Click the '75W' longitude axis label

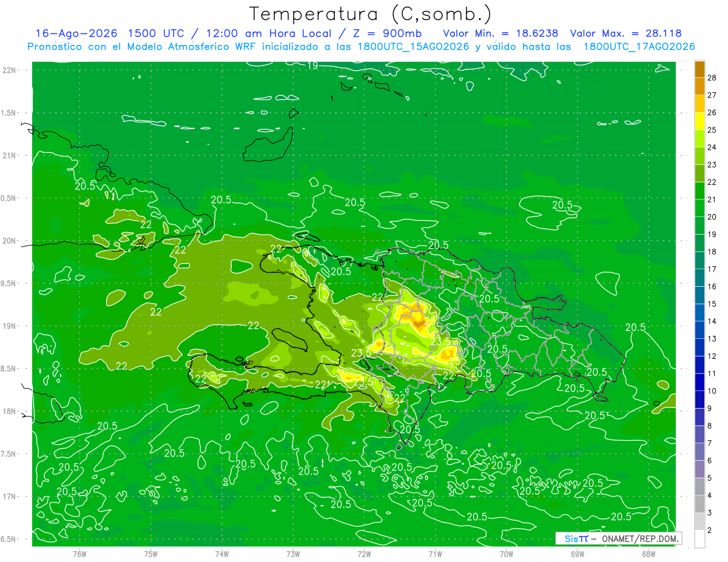coord(151,554)
